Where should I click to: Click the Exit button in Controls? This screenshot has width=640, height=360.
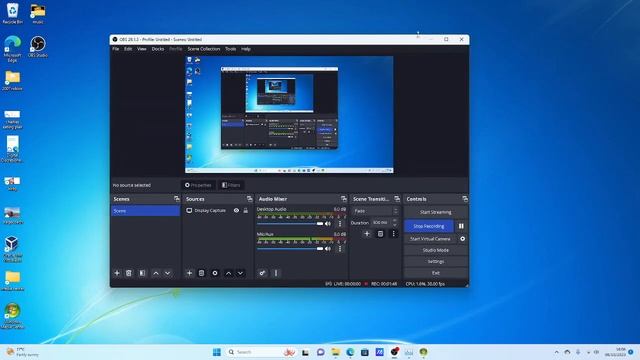pyautogui.click(x=436, y=273)
